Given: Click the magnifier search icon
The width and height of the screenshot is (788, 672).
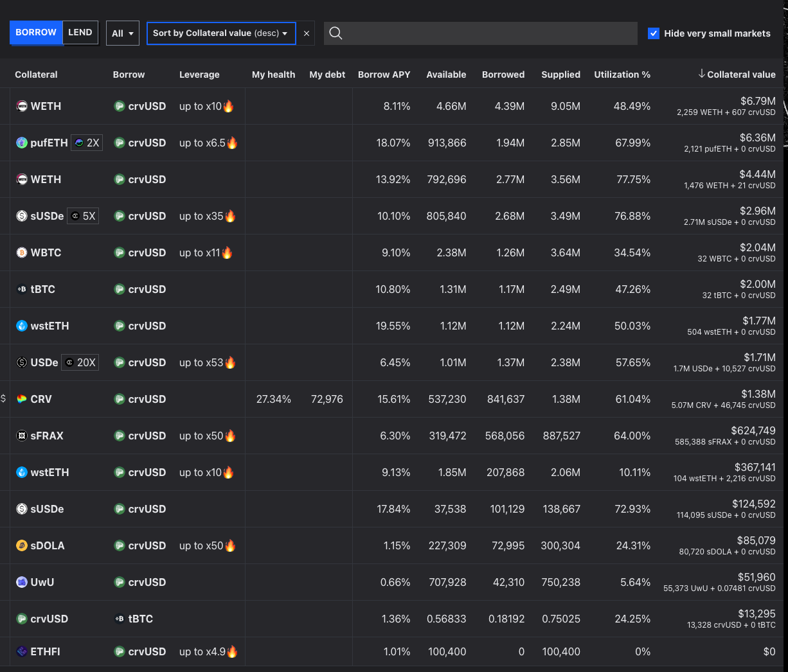Looking at the screenshot, I should coord(336,33).
